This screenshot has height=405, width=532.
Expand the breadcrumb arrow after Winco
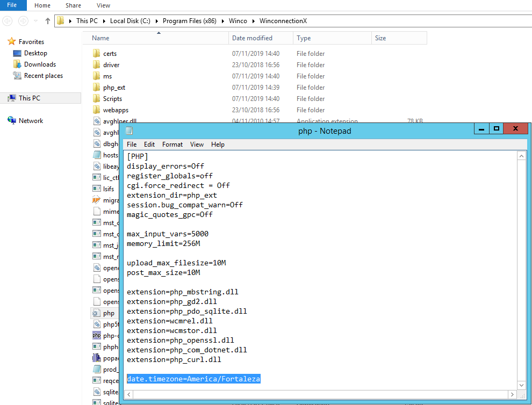254,21
